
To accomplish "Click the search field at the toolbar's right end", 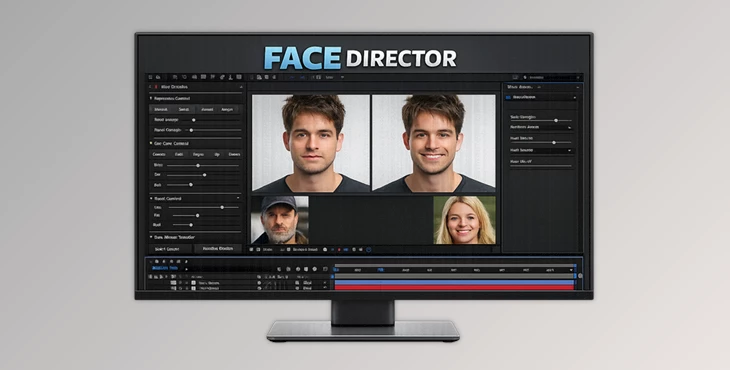I will pyautogui.click(x=553, y=77).
